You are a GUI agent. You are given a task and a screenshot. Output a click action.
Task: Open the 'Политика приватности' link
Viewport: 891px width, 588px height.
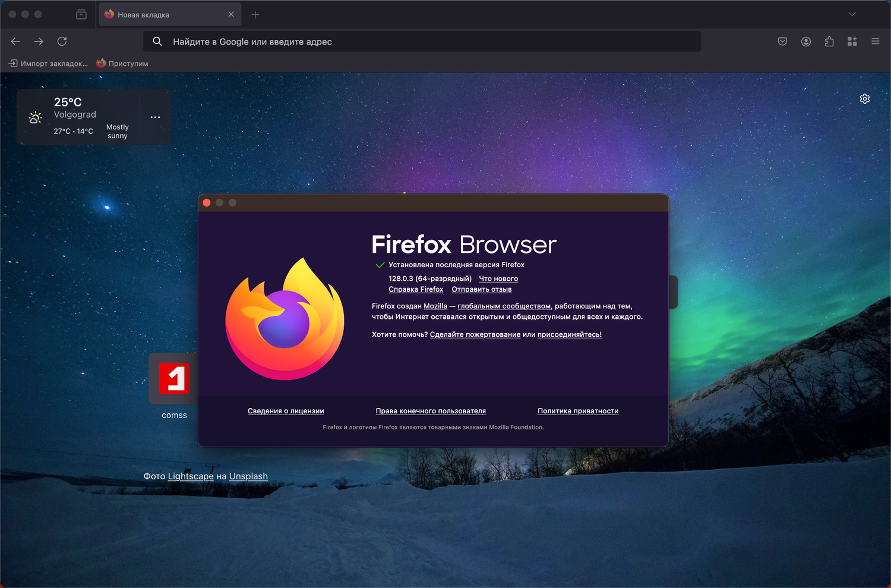pyautogui.click(x=578, y=411)
